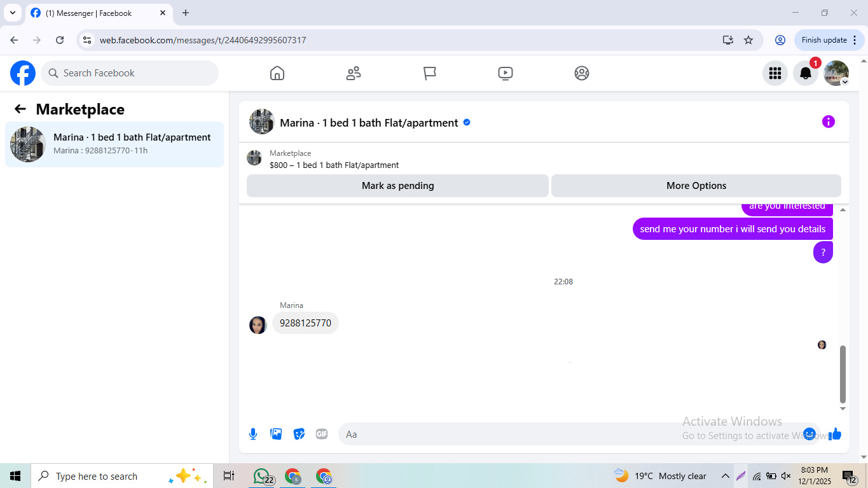The image size is (868, 488).
Task: Select the Marina flat conversation in list
Action: coord(114,144)
